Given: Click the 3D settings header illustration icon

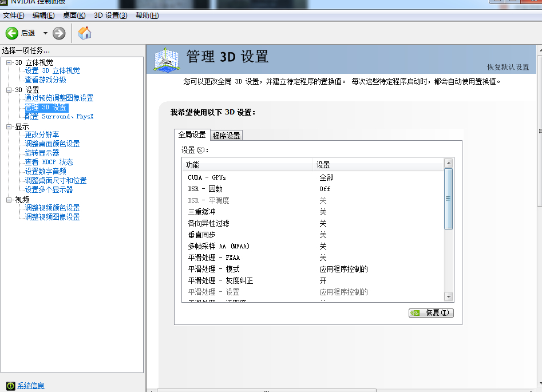Looking at the screenshot, I should [x=167, y=60].
